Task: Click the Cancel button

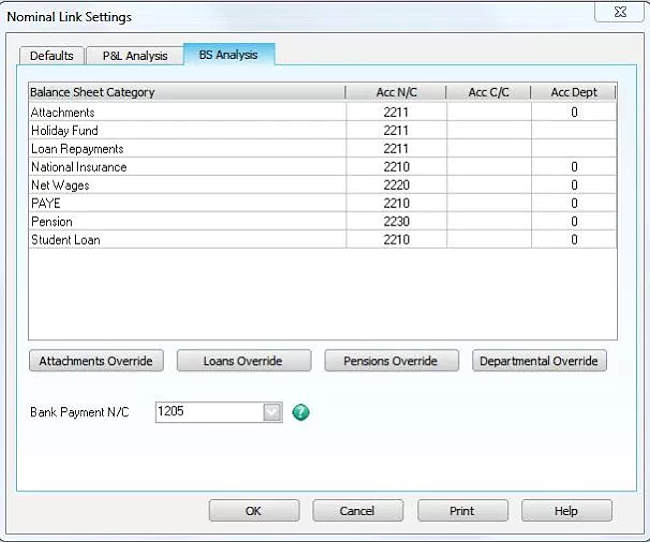Action: click(x=357, y=510)
